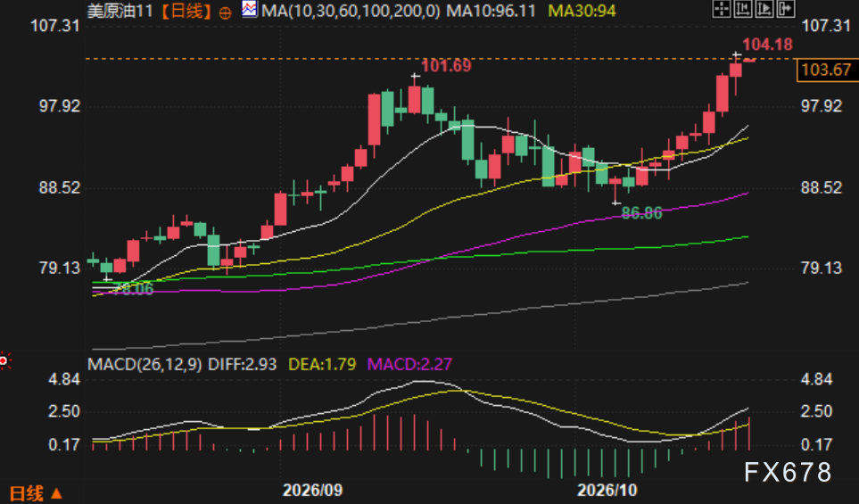
Task: Click the 2026/10 date axis marker
Action: click(x=607, y=489)
